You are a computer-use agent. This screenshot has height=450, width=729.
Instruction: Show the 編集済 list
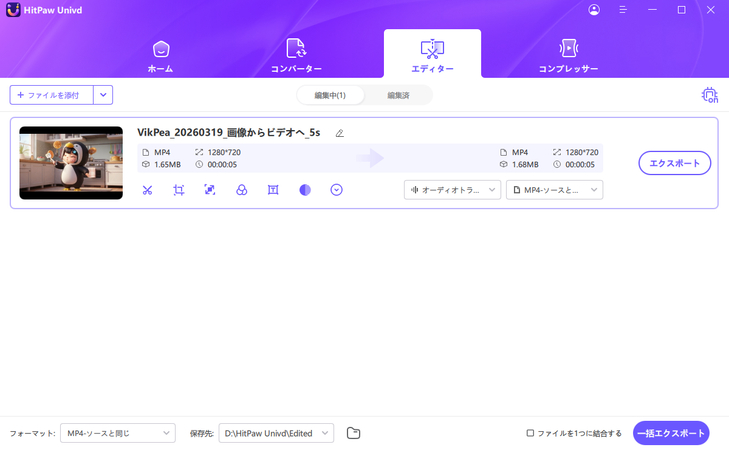coord(398,95)
